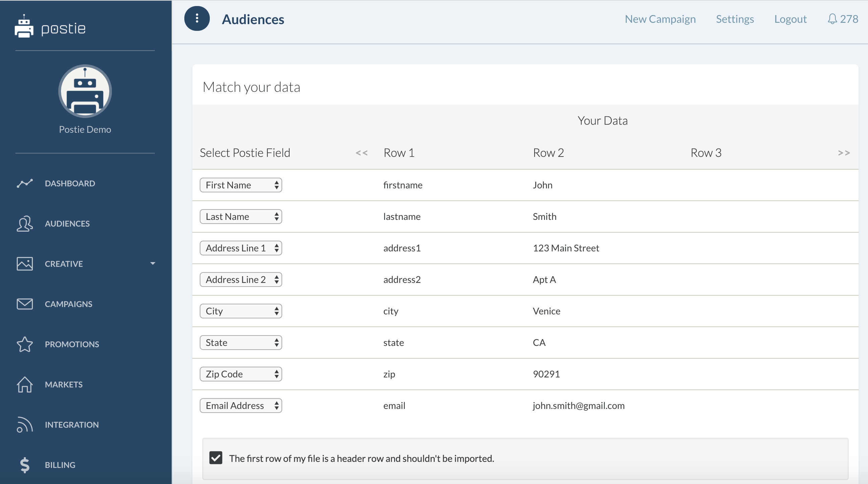This screenshot has height=484, width=868.
Task: Expand the Creative sidebar submenu arrow
Action: (152, 263)
